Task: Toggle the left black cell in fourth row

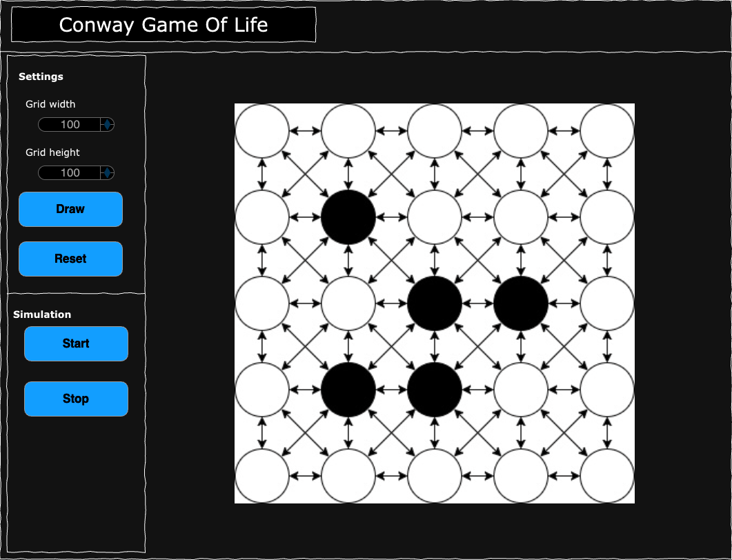Action: point(348,390)
